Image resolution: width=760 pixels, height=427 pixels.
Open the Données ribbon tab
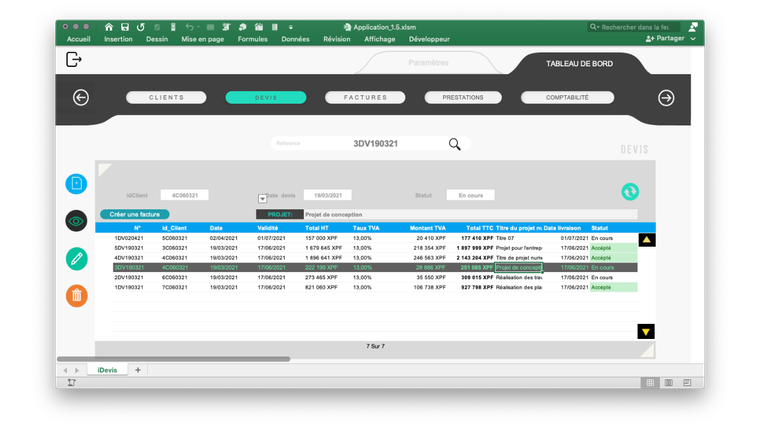(295, 39)
